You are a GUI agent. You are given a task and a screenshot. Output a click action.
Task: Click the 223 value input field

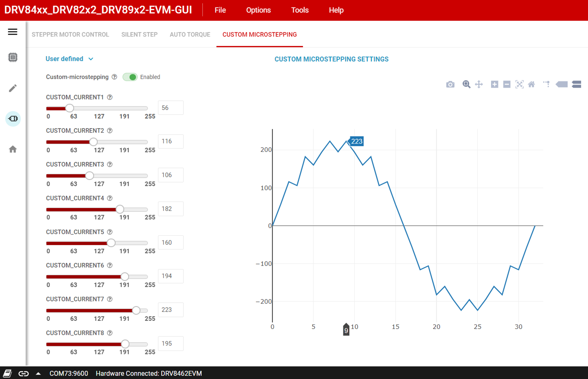pyautogui.click(x=170, y=310)
